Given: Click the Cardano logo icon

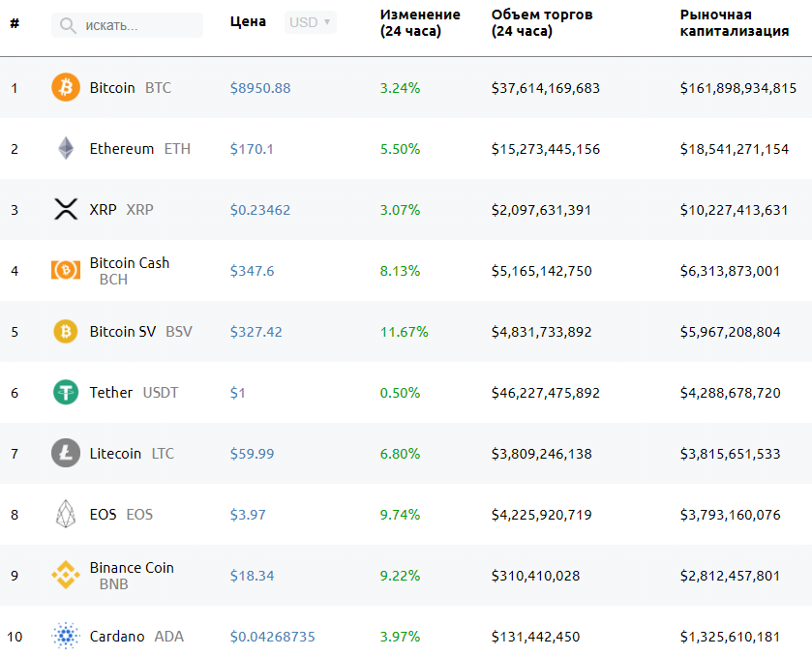Looking at the screenshot, I should (x=66, y=637).
